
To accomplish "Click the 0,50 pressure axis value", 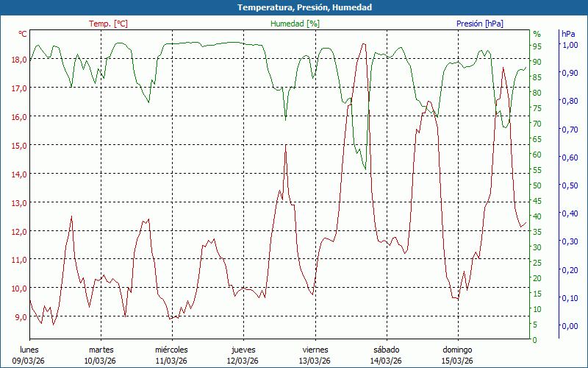I will [x=570, y=185].
